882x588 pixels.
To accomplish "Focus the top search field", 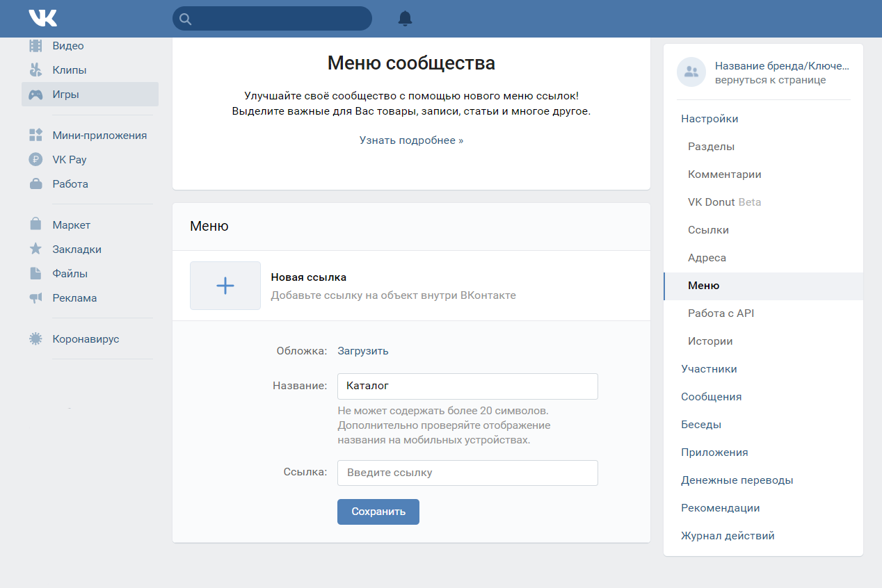I will [x=272, y=19].
